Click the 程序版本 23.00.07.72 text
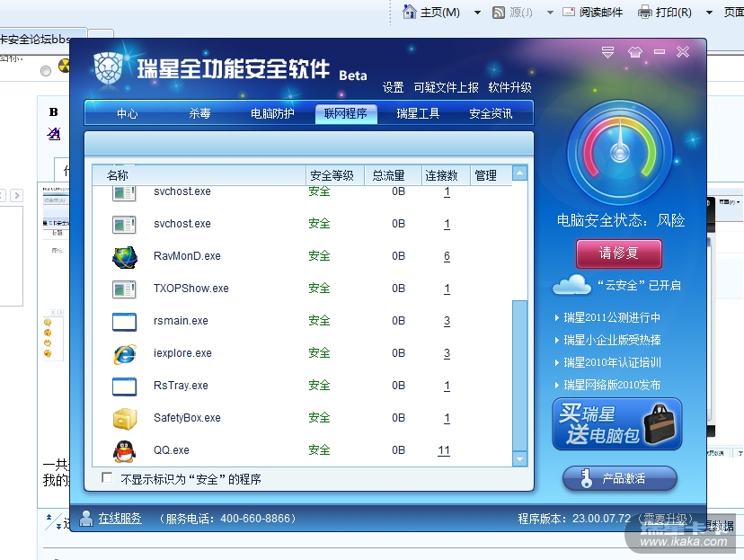The height and width of the screenshot is (560, 744). tap(574, 519)
